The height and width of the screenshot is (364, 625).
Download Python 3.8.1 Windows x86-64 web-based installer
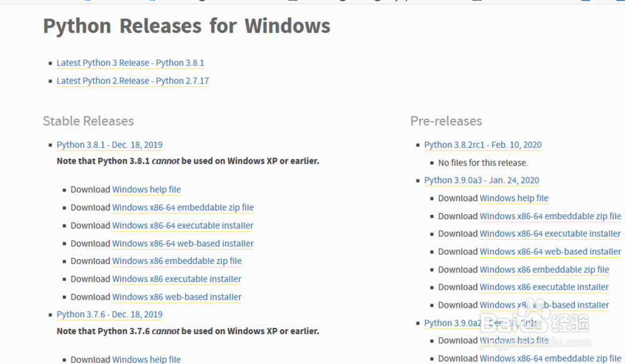[x=183, y=243]
